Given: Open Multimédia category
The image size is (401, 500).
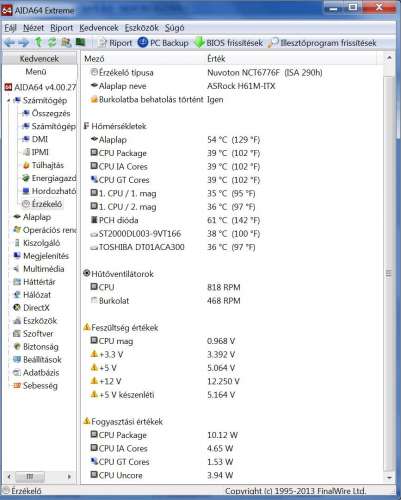Looking at the screenshot, I should (x=39, y=269).
